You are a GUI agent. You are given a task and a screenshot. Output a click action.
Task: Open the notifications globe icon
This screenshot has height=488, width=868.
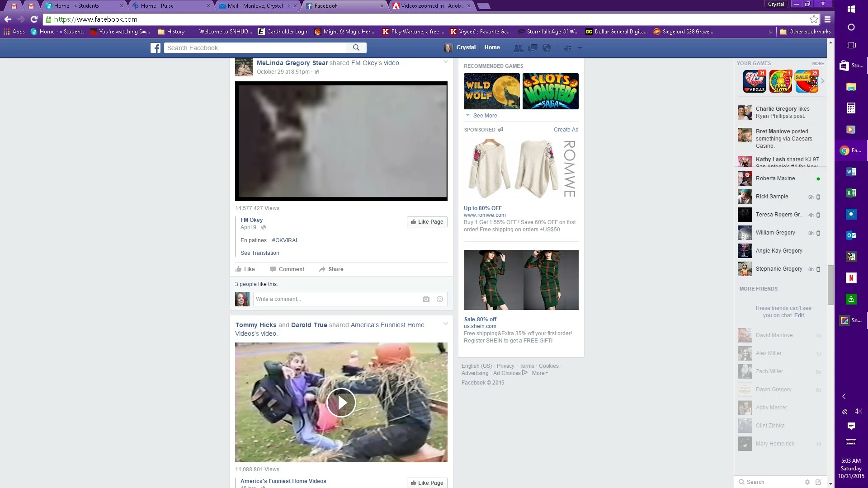(547, 48)
